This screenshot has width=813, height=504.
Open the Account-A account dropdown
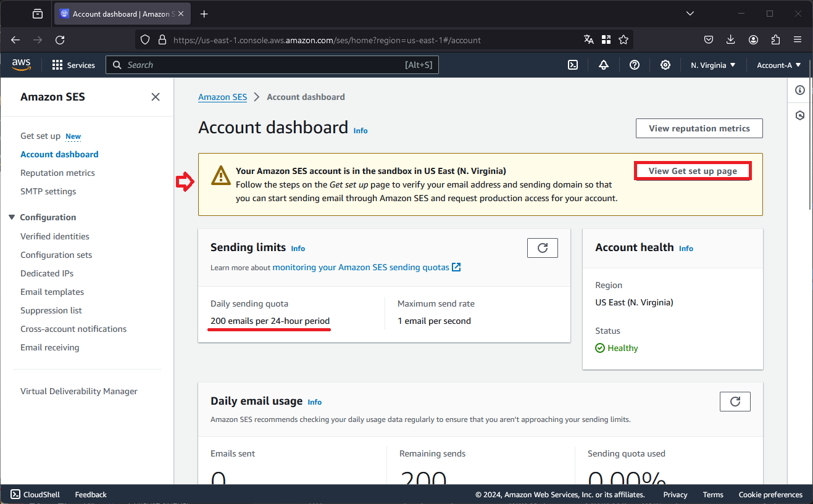pos(779,65)
